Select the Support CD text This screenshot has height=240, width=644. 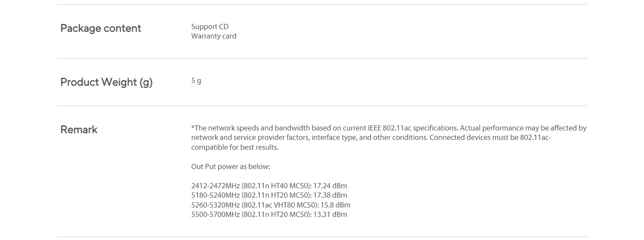[210, 27]
